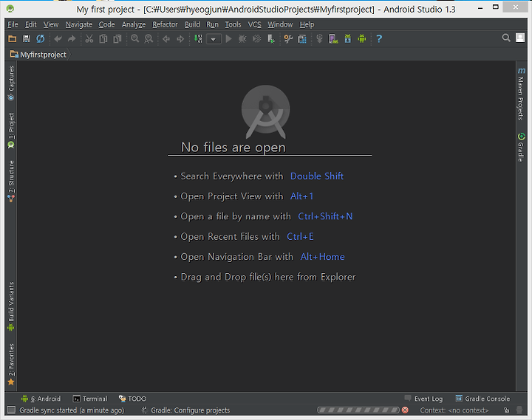Screen dimensions: 532x420
Task: Attach debugger to Android process via icon
Action: (270, 39)
